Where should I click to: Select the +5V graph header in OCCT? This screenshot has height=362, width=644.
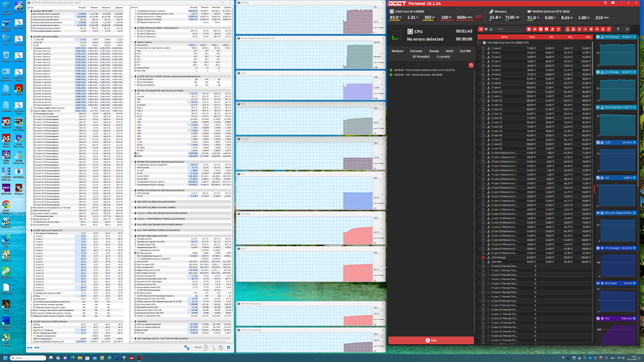click(x=616, y=177)
